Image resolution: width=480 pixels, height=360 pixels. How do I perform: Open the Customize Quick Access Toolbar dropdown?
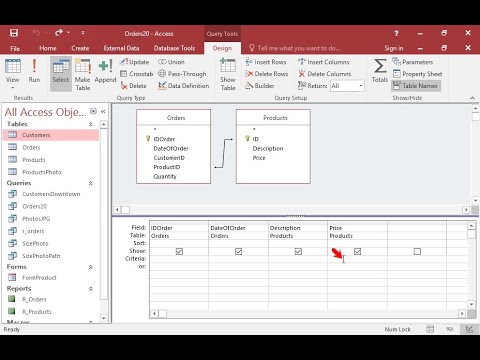click(x=83, y=33)
